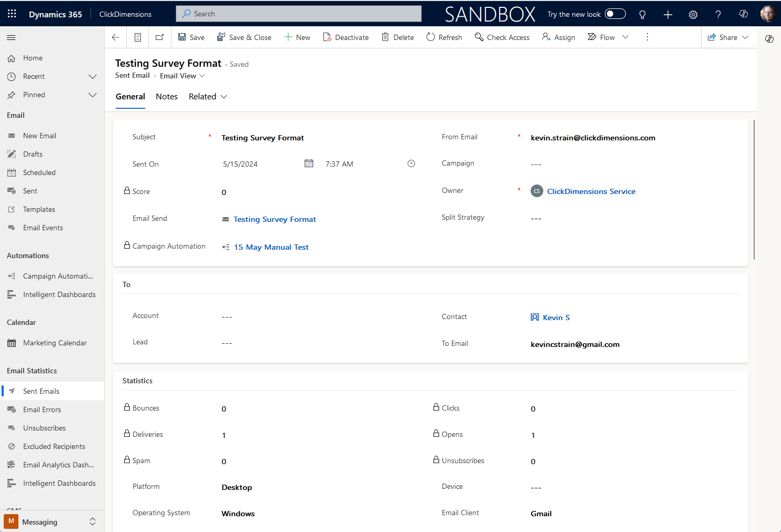Deactivate this sent email record

click(346, 37)
